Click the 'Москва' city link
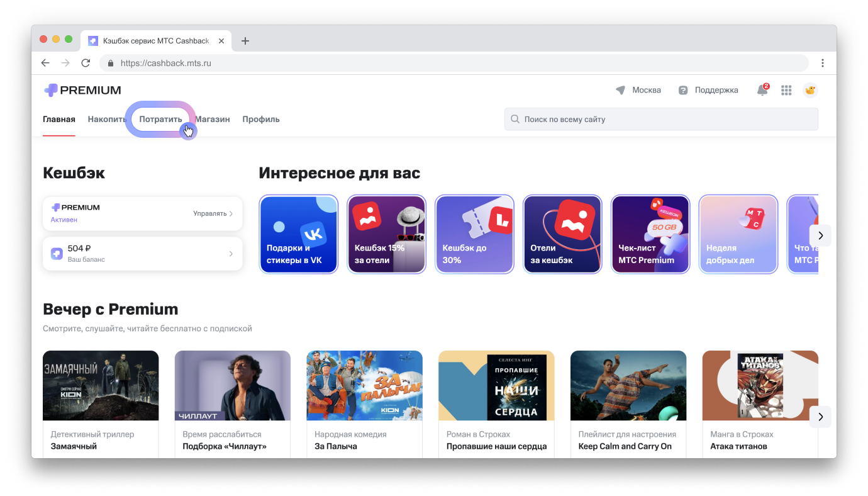Screen dimensions: 868x496 pos(647,90)
